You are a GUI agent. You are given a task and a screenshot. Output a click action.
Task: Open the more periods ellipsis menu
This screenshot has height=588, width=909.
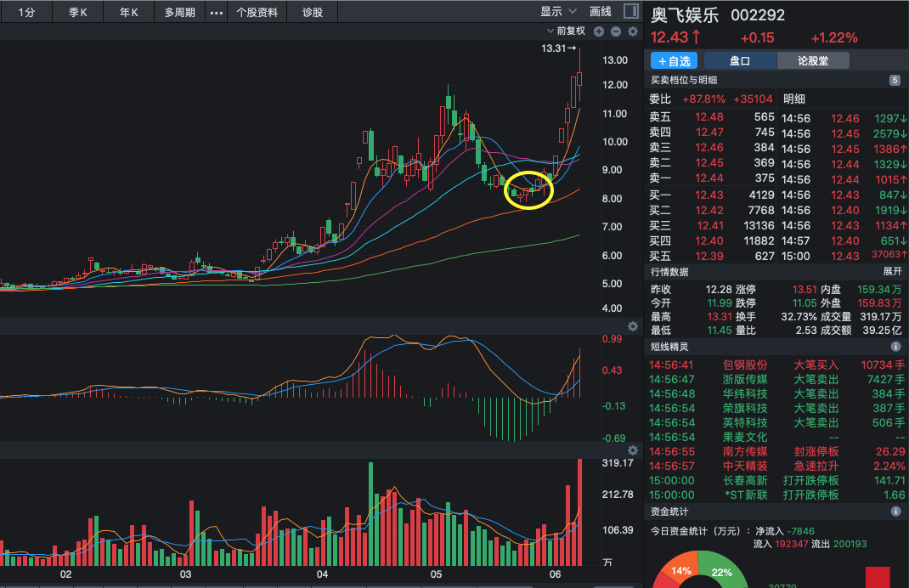pos(217,12)
